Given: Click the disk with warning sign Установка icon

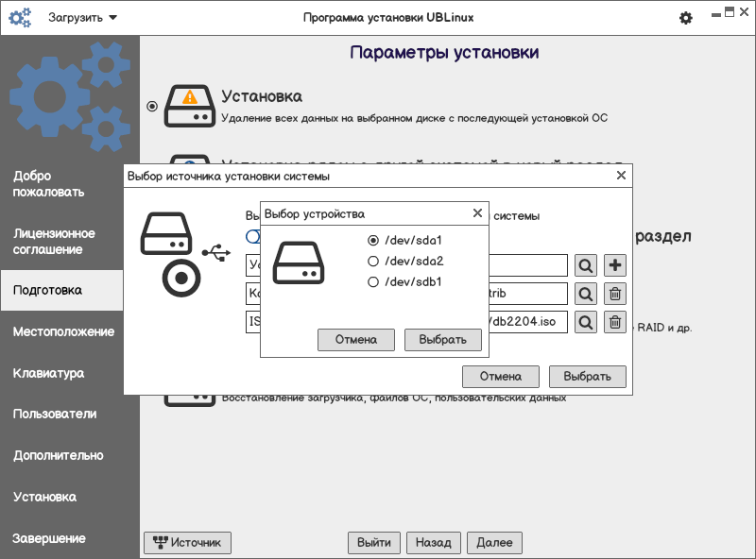Looking at the screenshot, I should tap(190, 106).
